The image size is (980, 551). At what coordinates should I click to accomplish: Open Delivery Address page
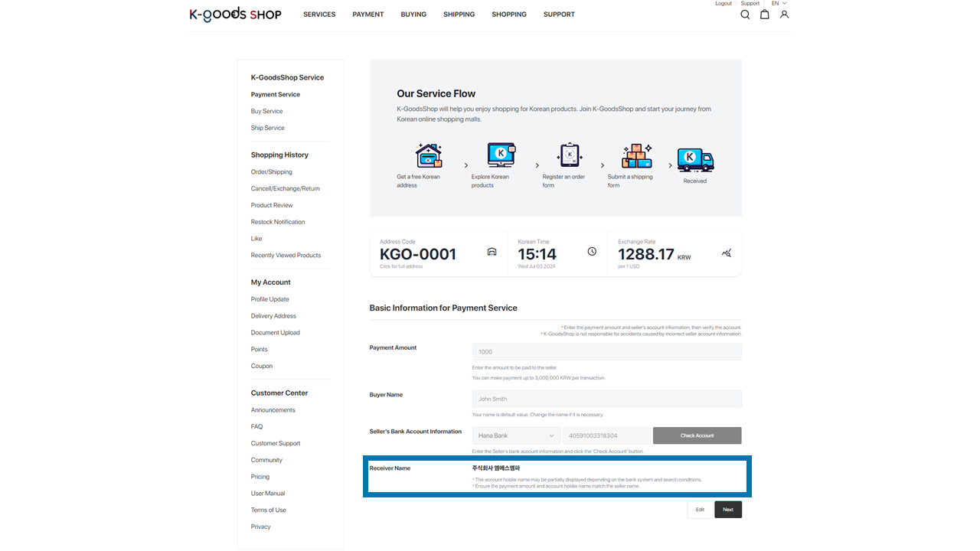[x=273, y=316]
